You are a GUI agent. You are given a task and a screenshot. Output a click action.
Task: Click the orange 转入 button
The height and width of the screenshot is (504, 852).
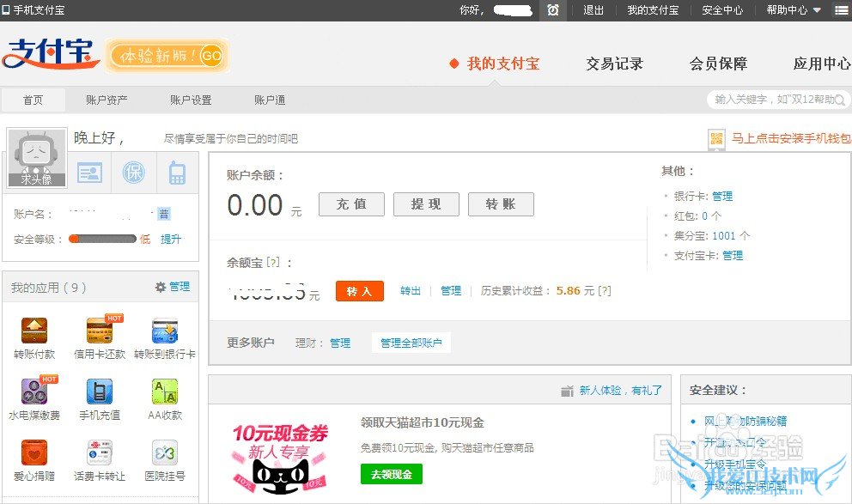tap(360, 291)
